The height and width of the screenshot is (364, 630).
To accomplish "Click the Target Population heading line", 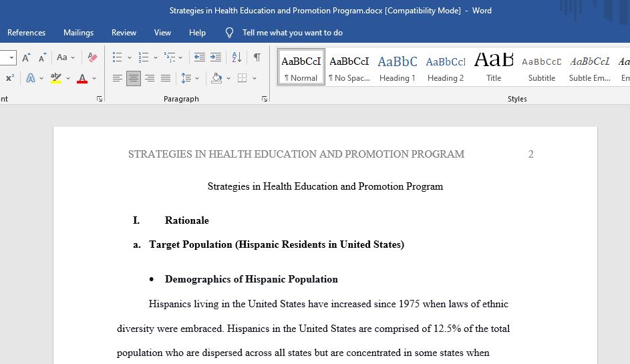I will [277, 244].
